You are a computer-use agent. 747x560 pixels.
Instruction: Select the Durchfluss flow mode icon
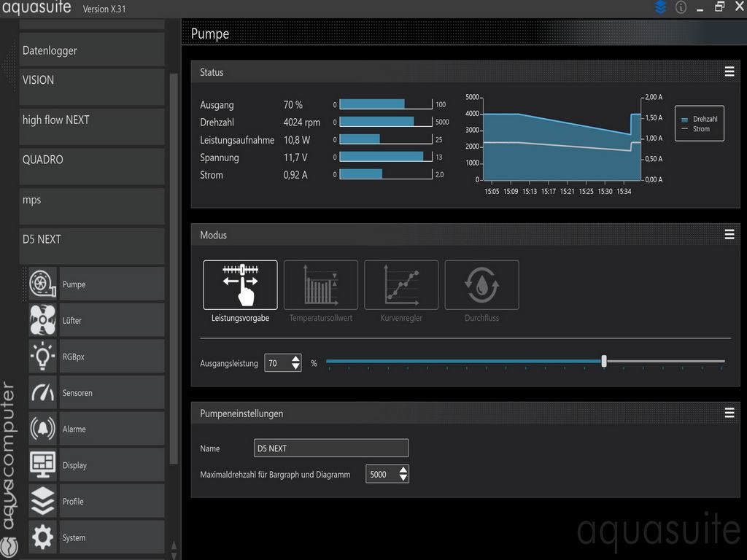click(x=481, y=285)
